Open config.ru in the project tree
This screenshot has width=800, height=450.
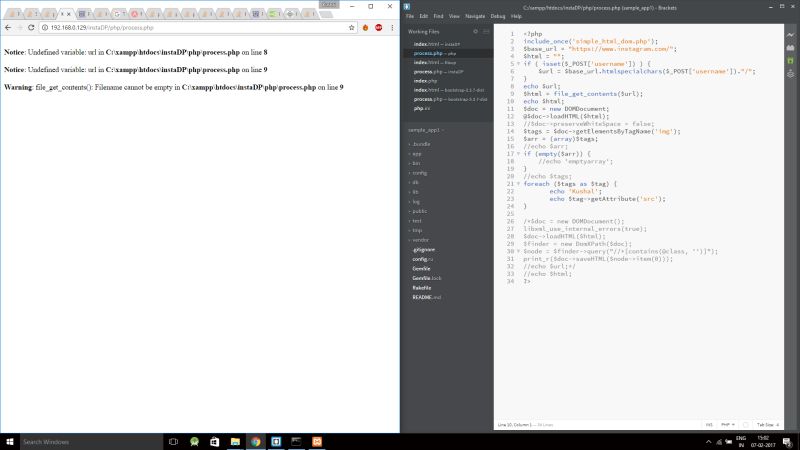(x=423, y=259)
